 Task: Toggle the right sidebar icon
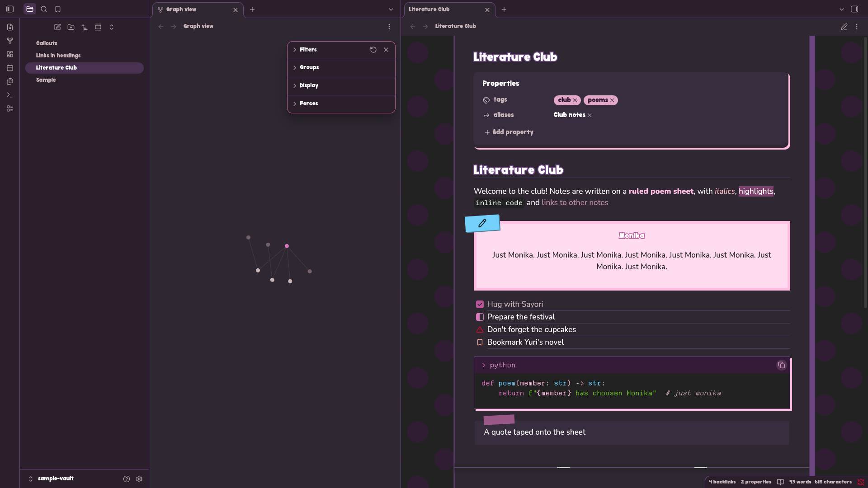click(854, 9)
